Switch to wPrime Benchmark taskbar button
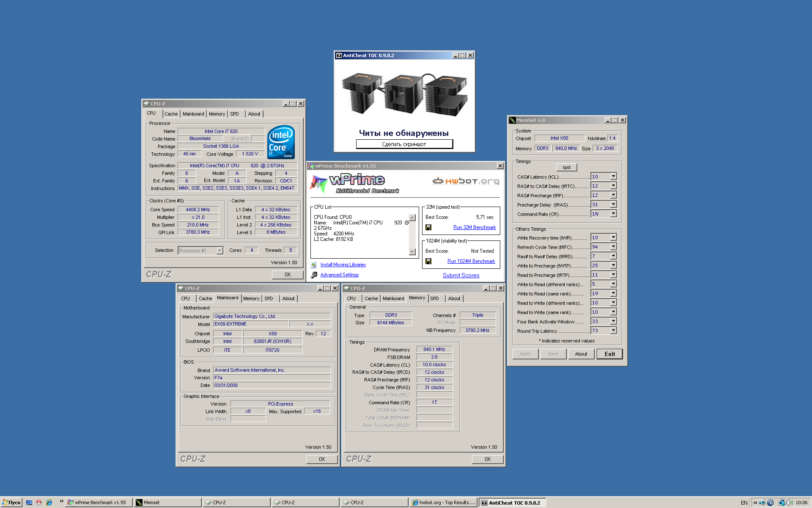 point(99,502)
